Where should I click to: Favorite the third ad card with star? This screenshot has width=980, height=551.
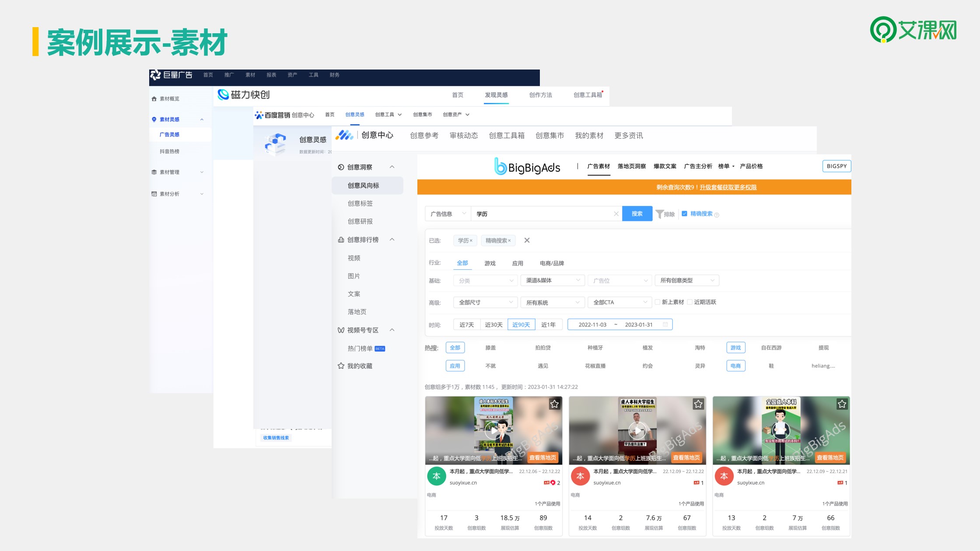[x=842, y=404]
